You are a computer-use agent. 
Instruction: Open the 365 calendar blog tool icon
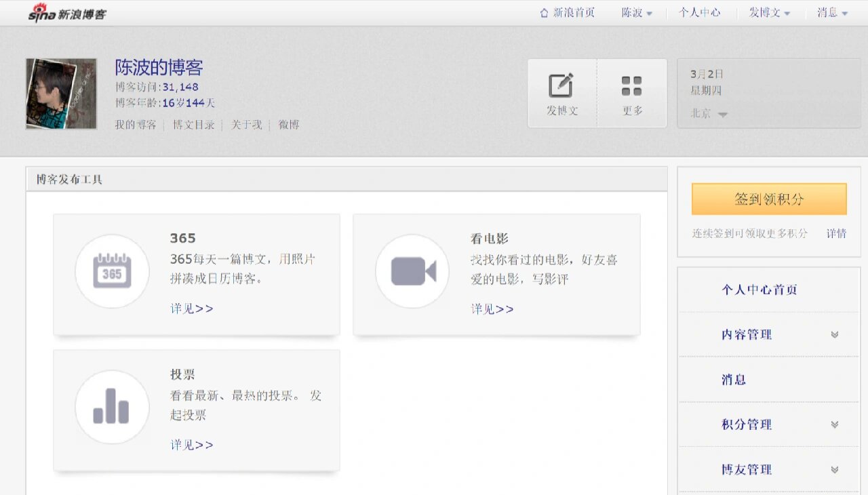click(111, 271)
